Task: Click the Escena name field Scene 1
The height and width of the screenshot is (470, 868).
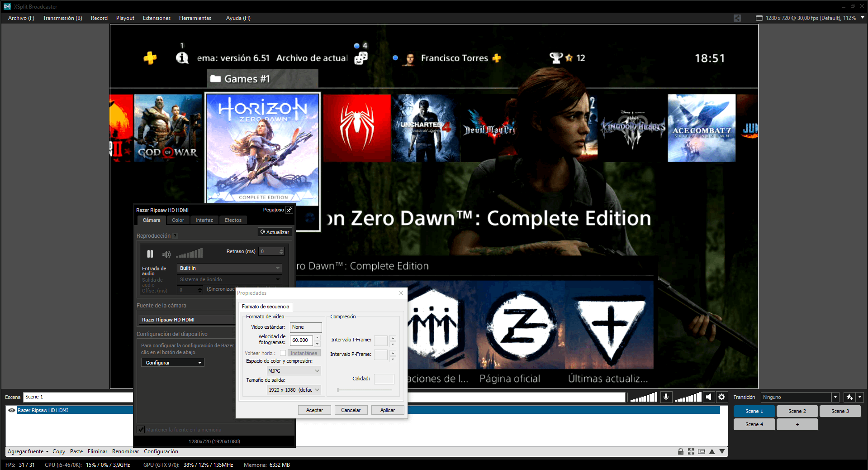Action: click(x=78, y=397)
